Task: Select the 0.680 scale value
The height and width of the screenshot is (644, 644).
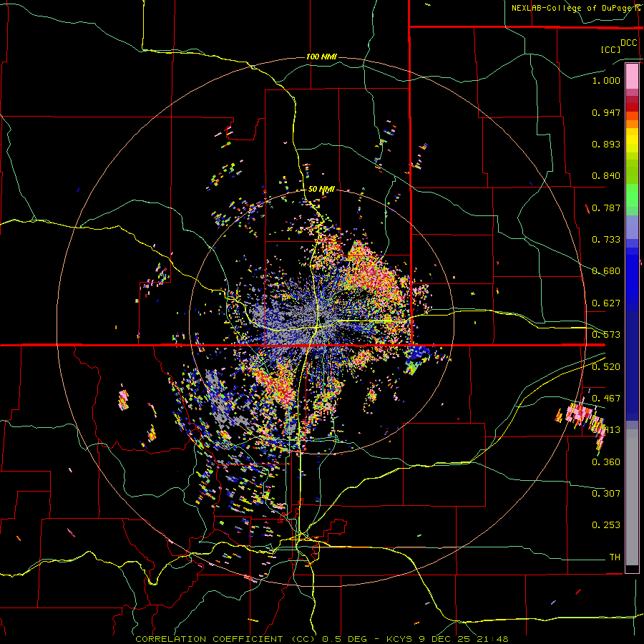Action: (x=606, y=271)
